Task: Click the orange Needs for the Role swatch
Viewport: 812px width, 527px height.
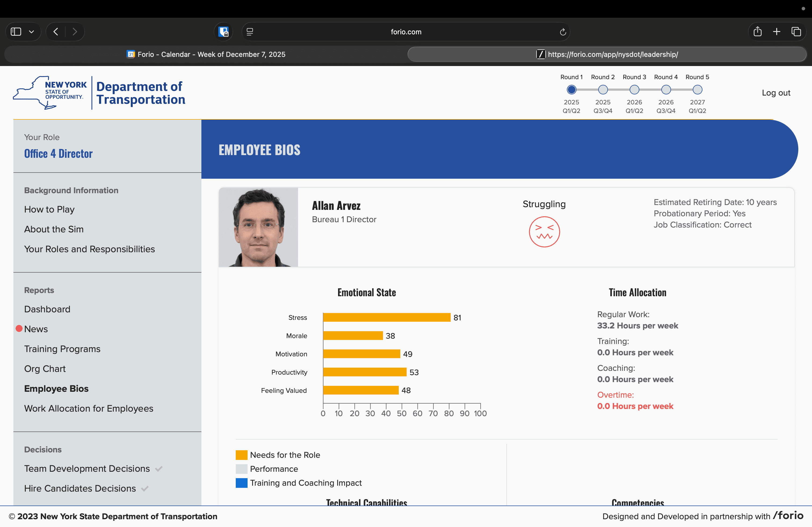Action: pos(242,455)
